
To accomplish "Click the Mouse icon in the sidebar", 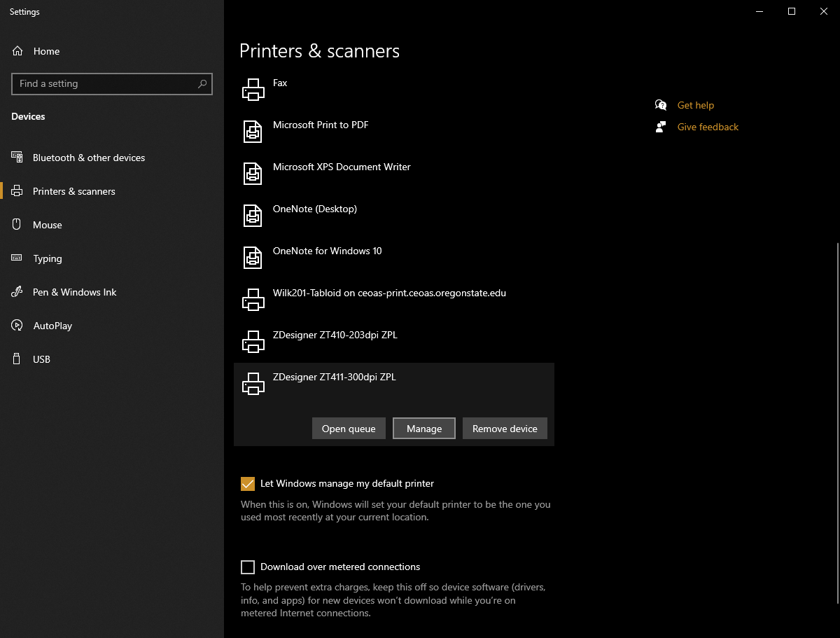I will pos(17,225).
